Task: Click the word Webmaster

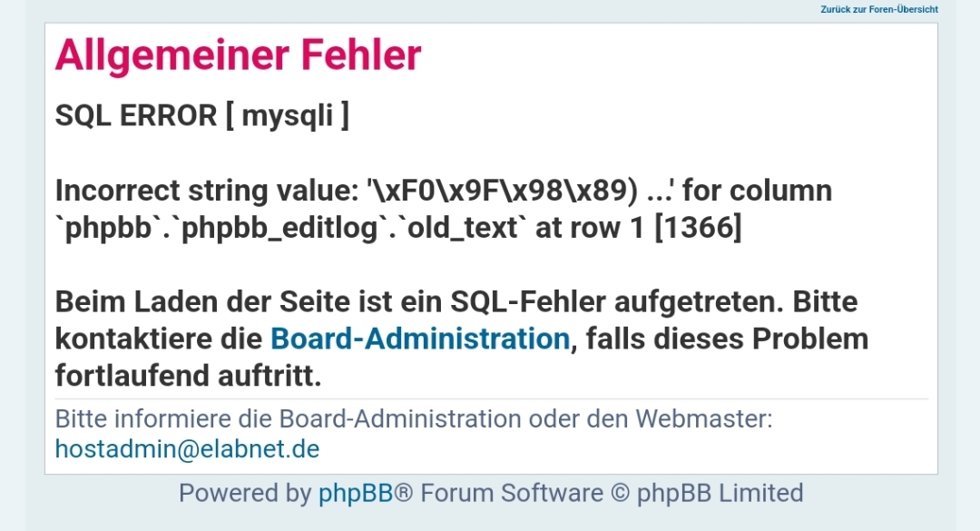Action: [704, 418]
